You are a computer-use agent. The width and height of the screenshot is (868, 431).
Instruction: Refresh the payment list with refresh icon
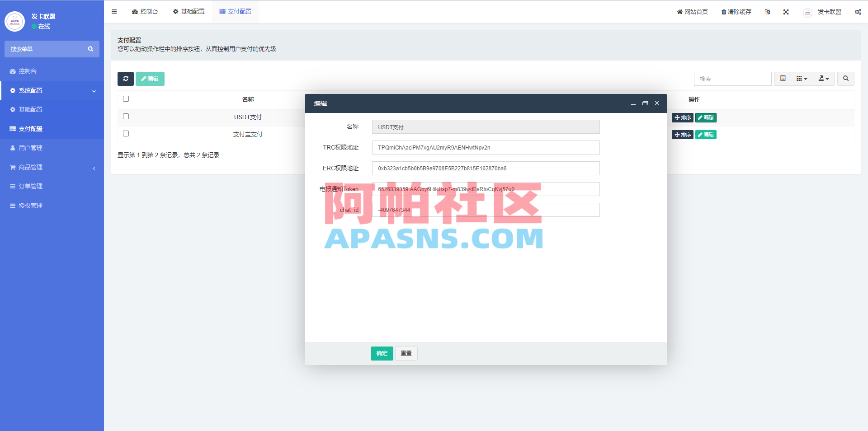click(126, 79)
